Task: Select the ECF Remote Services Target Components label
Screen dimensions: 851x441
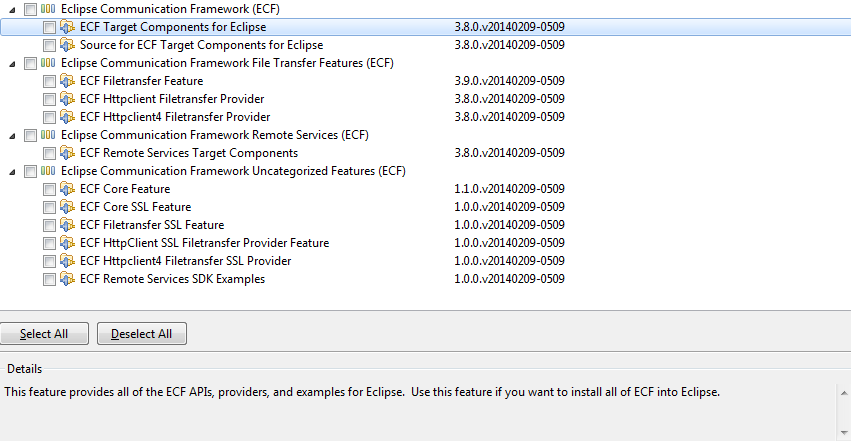Action: [x=189, y=152]
